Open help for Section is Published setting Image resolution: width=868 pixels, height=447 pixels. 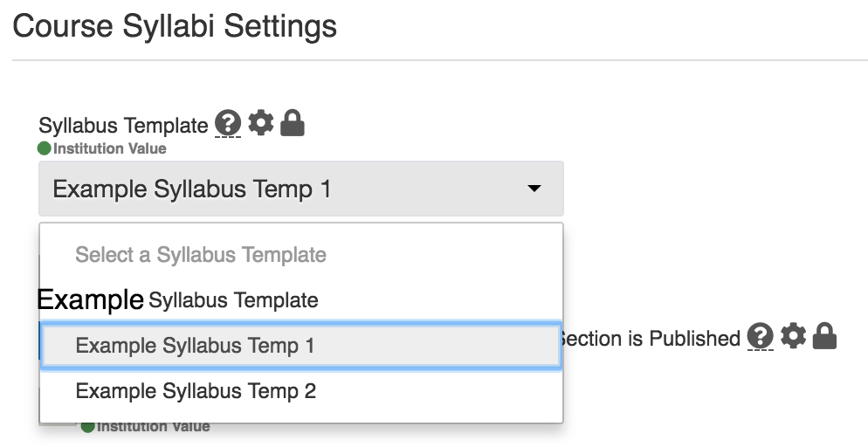[x=760, y=336]
